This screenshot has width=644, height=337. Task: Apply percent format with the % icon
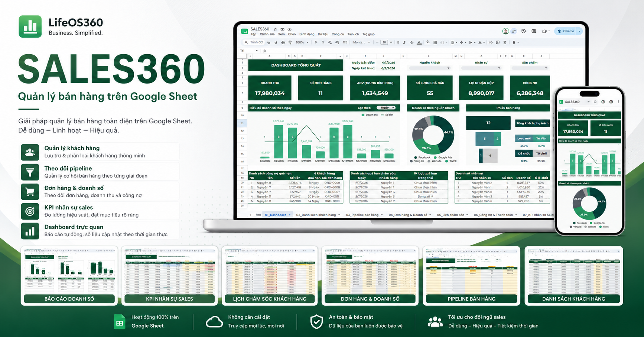(x=323, y=42)
